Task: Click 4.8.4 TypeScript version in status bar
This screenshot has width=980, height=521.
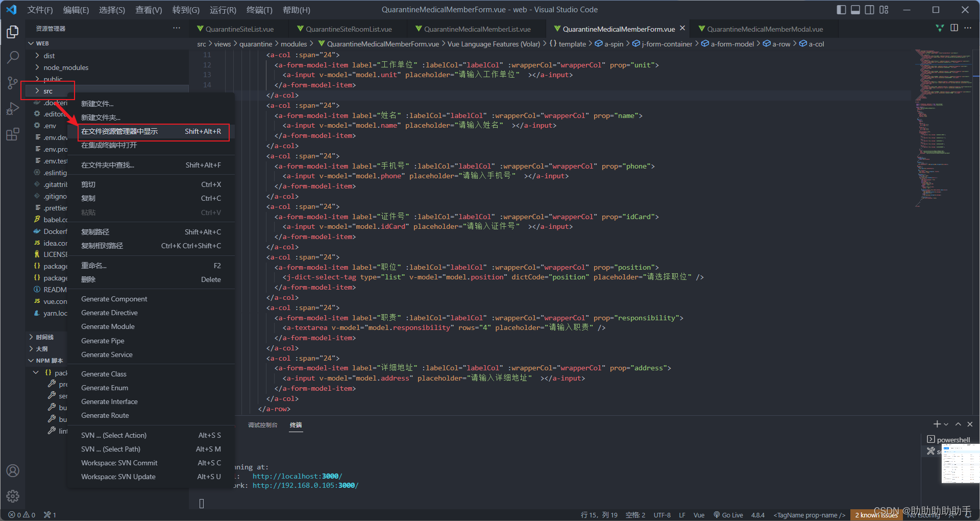Action: tap(758, 515)
